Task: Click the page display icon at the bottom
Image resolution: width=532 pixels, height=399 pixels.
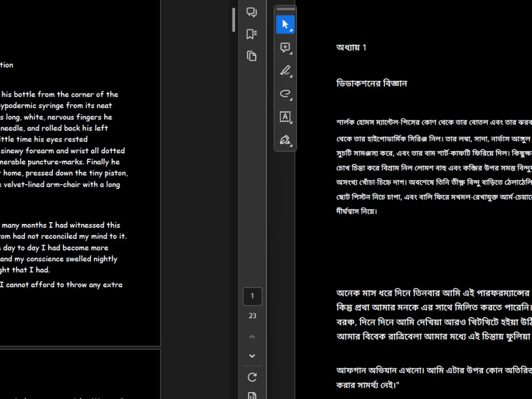Action: 252,396
